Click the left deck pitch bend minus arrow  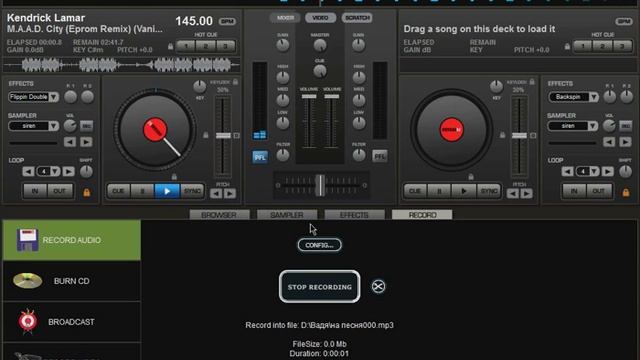tap(216, 193)
